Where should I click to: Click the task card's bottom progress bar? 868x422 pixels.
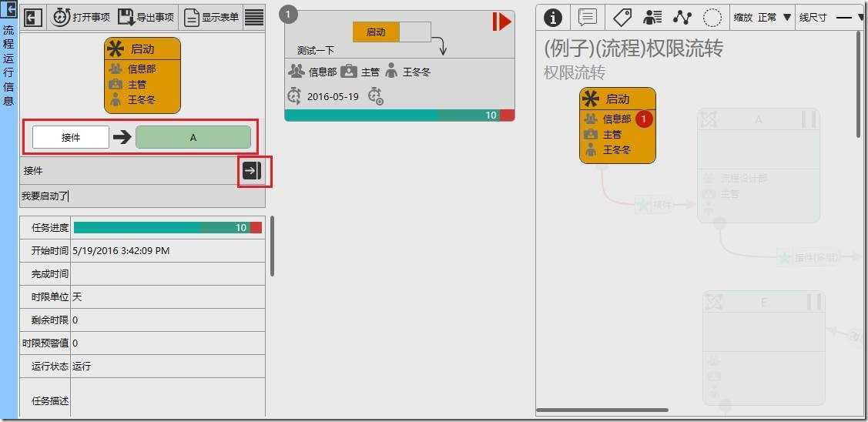[400, 116]
